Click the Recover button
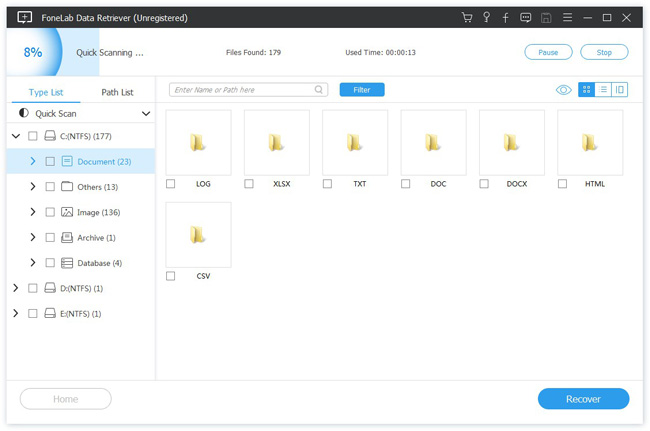Viewport: 650px width, 431px height. (583, 399)
